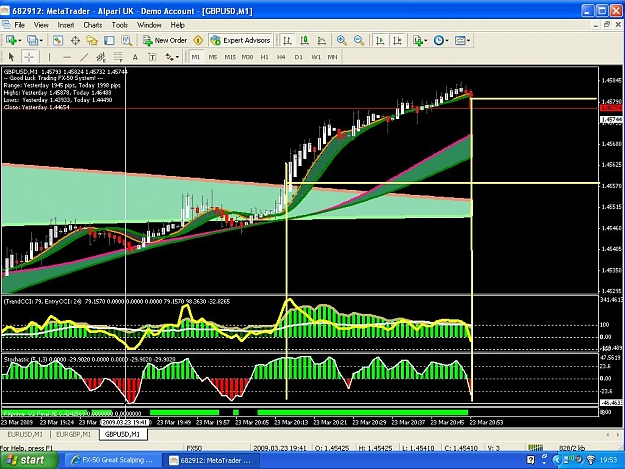Open the File menu
Viewport: 625px width, 469px height.
click(x=20, y=25)
